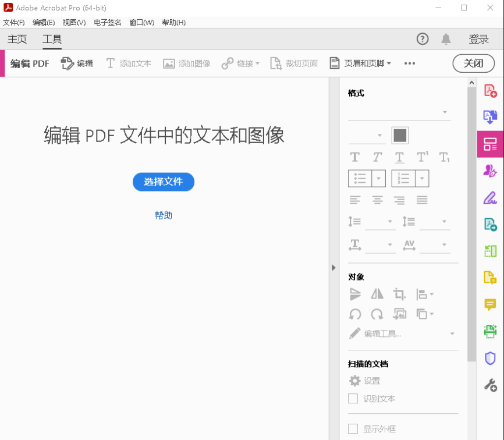Viewport: 504px width, 440px height.
Task: Open the Request Signatures sidebar tool
Action: (490, 171)
